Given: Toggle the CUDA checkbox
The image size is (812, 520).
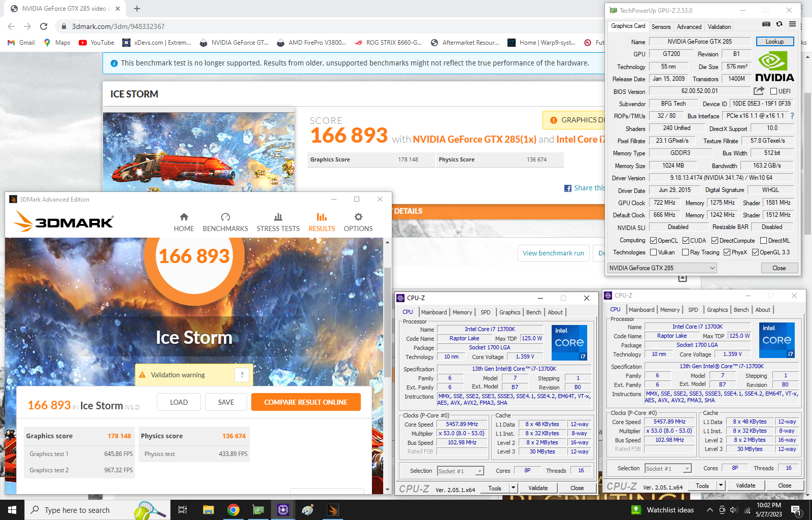Looking at the screenshot, I should 686,241.
